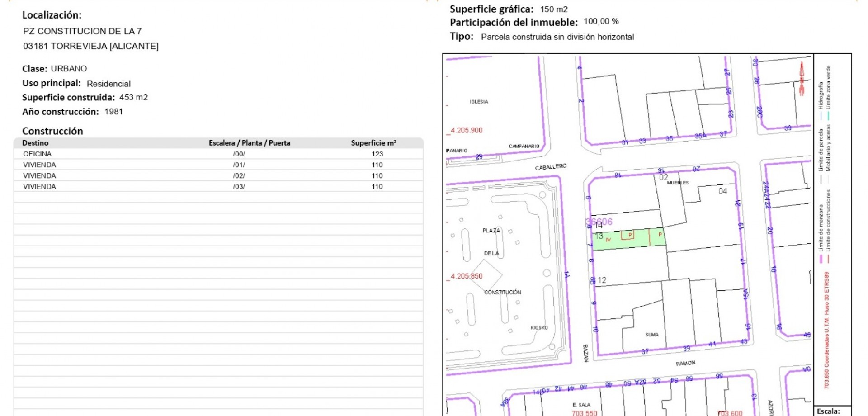Screen dimensions: 868x416
Task: Click the PZ CONSTITUCION DE LA 7 address
Action: click(82, 31)
